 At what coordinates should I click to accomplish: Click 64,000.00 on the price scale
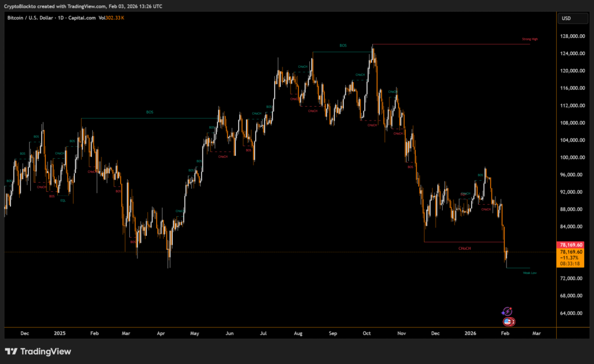coord(573,313)
